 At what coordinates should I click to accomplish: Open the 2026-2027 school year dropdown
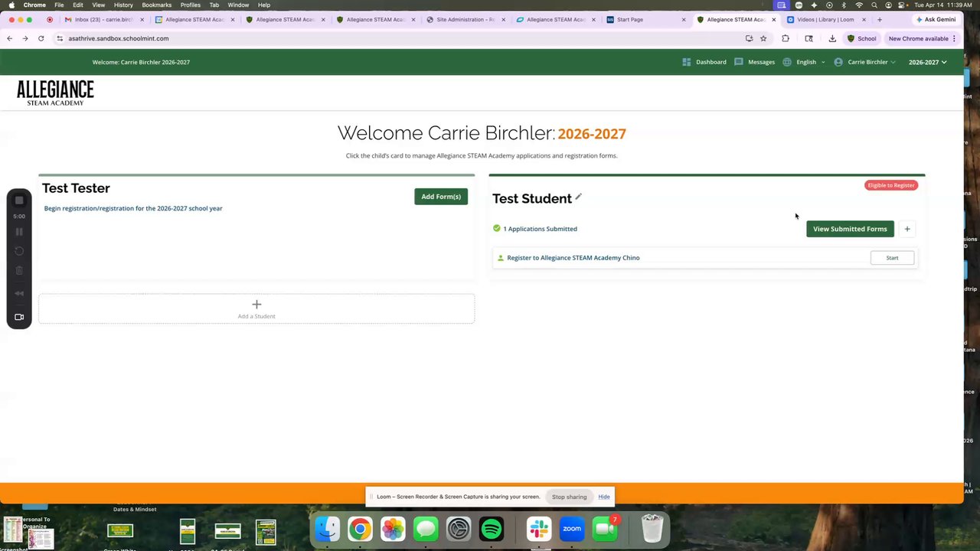927,62
